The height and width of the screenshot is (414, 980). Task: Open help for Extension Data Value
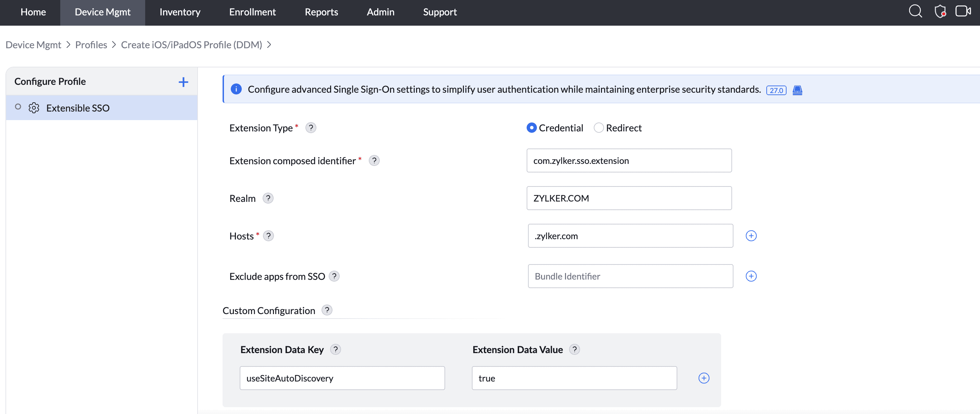pyautogui.click(x=575, y=349)
